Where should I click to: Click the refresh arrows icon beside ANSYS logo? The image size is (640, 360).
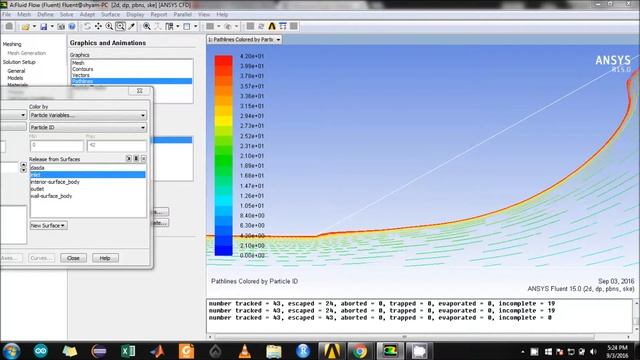(261, 27)
